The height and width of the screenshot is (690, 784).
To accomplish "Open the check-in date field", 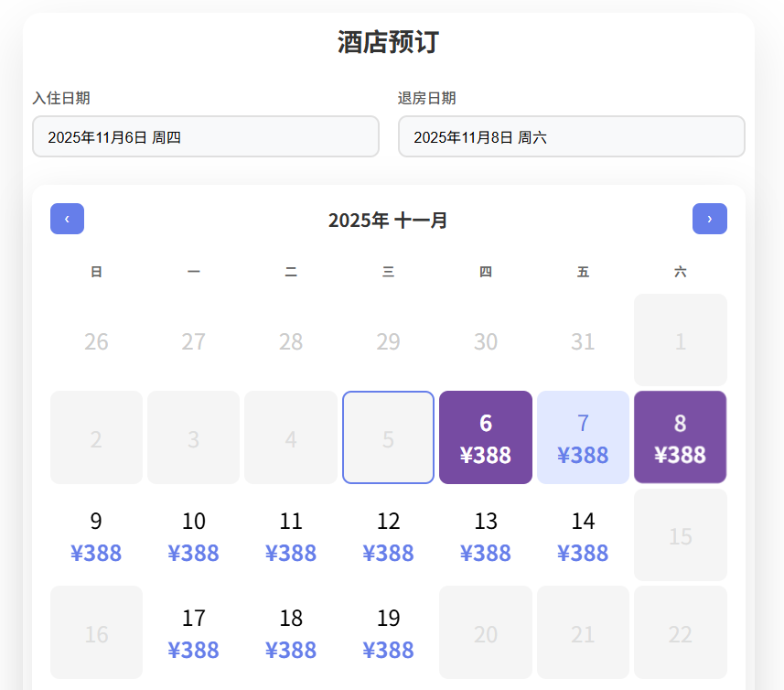I will (x=206, y=136).
